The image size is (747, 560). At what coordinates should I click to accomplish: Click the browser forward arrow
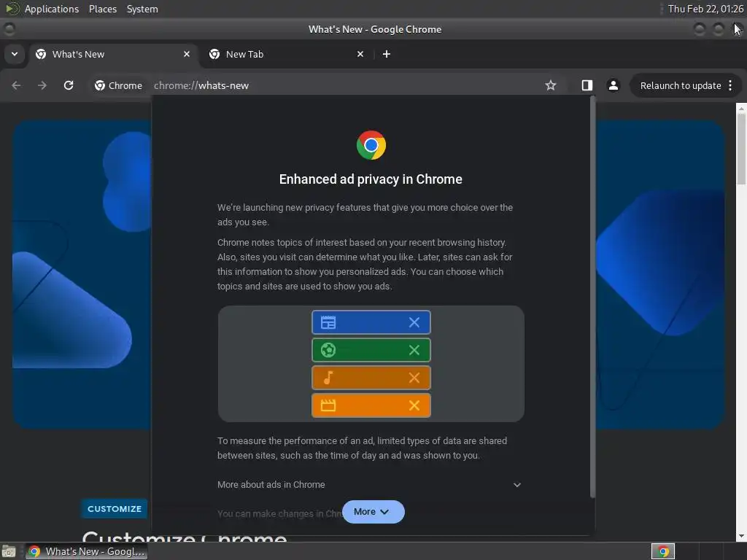coord(42,85)
